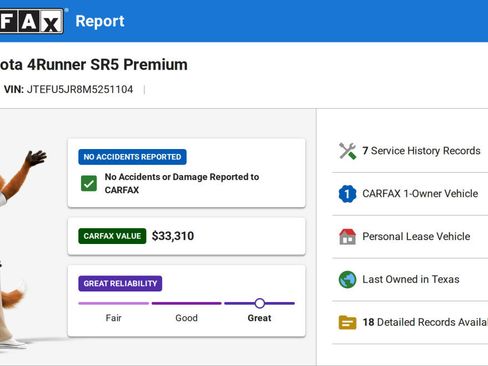Click the Great reliability label
This screenshot has height=366, width=488.
point(259,318)
